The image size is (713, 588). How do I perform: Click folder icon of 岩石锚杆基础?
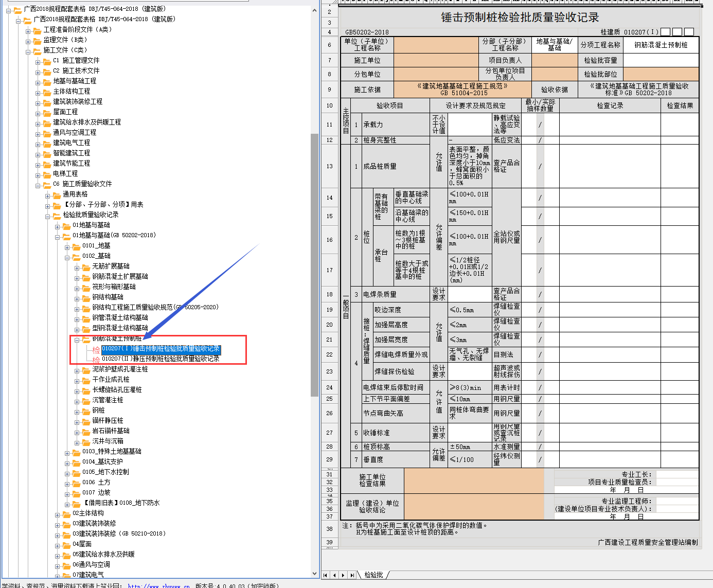pyautogui.click(x=86, y=432)
